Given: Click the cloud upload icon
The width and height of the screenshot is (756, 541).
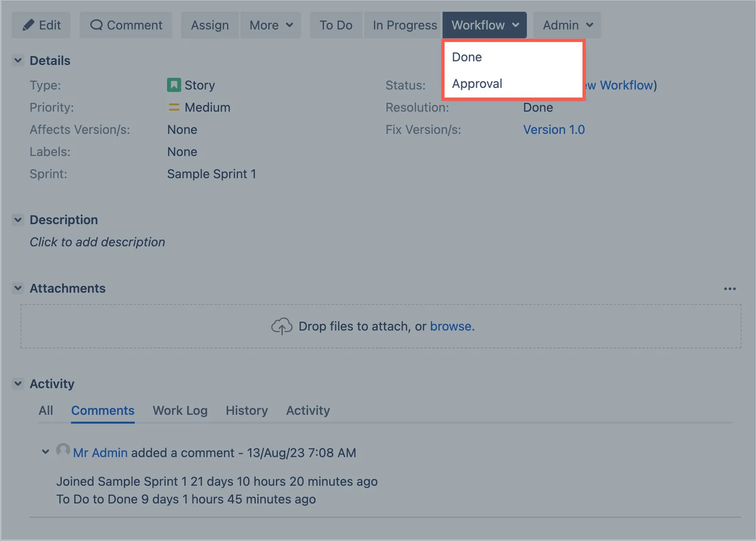Looking at the screenshot, I should pos(282,326).
